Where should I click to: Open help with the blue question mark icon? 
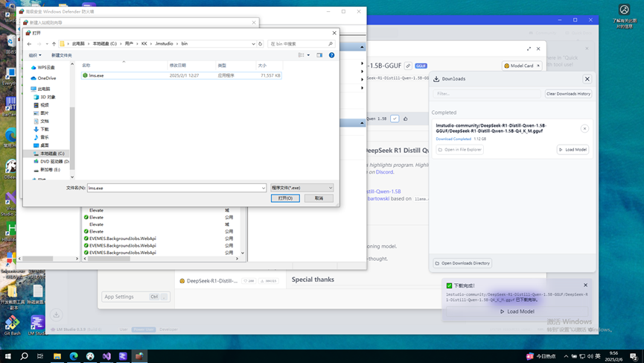(331, 55)
